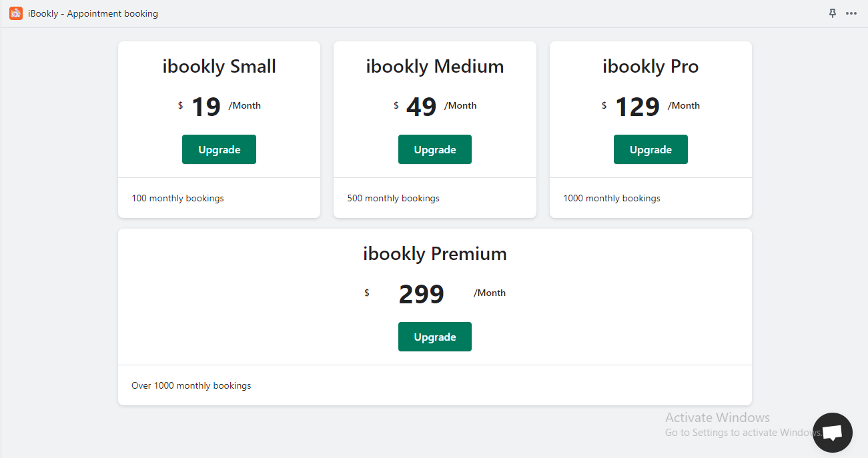The height and width of the screenshot is (458, 868).
Task: Select the ibookly Medium plan heading
Action: [435, 67]
